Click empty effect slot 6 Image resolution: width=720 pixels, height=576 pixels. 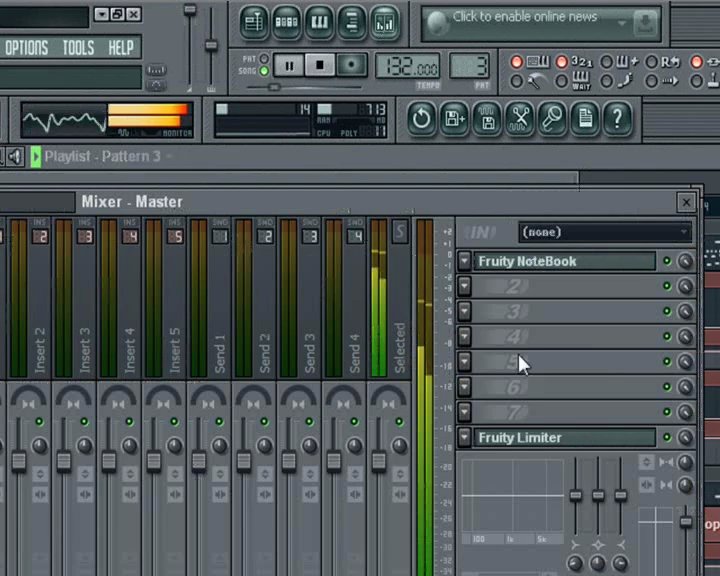tap(565, 387)
